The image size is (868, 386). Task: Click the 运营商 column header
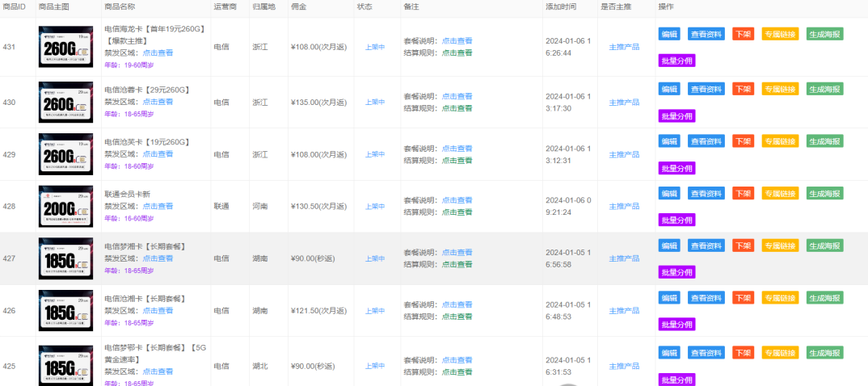pyautogui.click(x=225, y=6)
